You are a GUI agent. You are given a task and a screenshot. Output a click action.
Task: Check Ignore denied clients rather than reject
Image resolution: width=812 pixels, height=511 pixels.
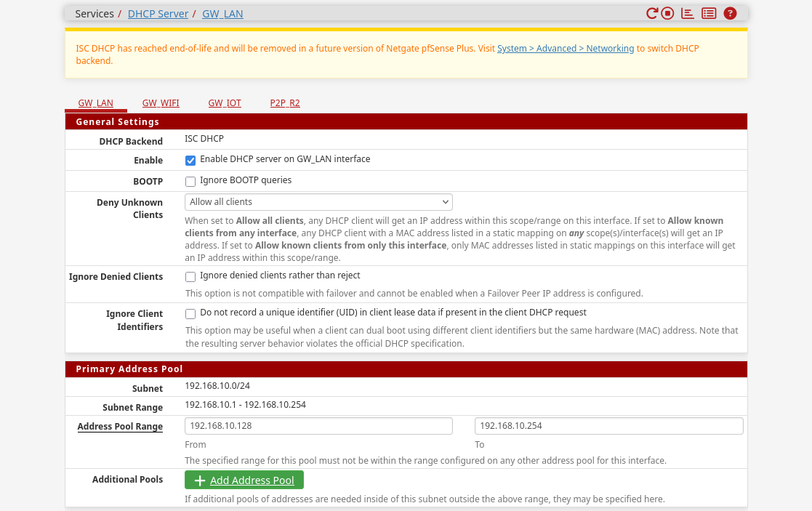pyautogui.click(x=190, y=277)
